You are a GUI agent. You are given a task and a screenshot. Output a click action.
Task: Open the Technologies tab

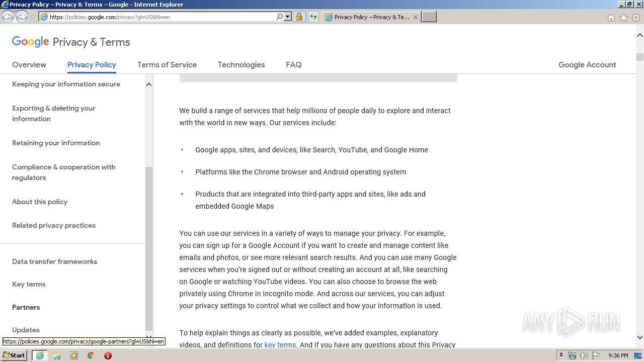point(241,65)
